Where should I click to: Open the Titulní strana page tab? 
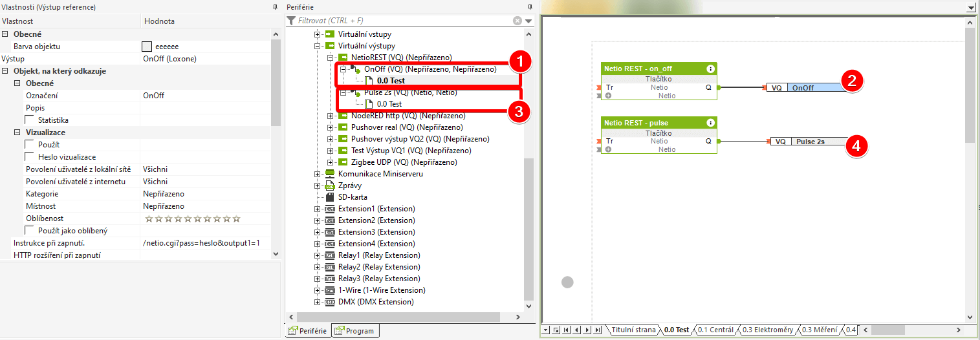coord(633,330)
